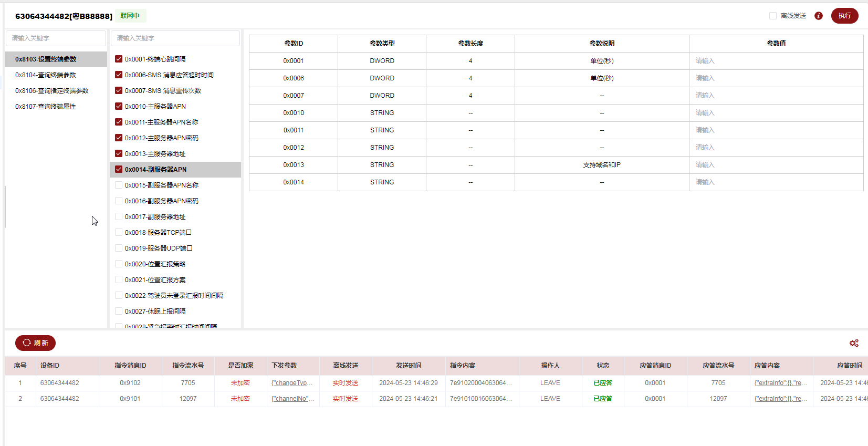Uncheck 0x0001-终端心跳间隔 parameter
This screenshot has width=868, height=446.
point(119,59)
